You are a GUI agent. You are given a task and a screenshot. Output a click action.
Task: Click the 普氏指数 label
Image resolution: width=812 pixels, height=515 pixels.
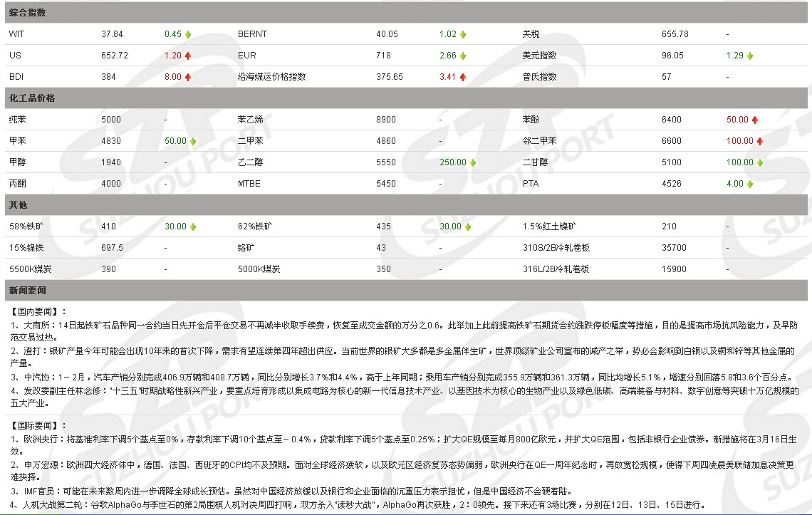tap(539, 77)
